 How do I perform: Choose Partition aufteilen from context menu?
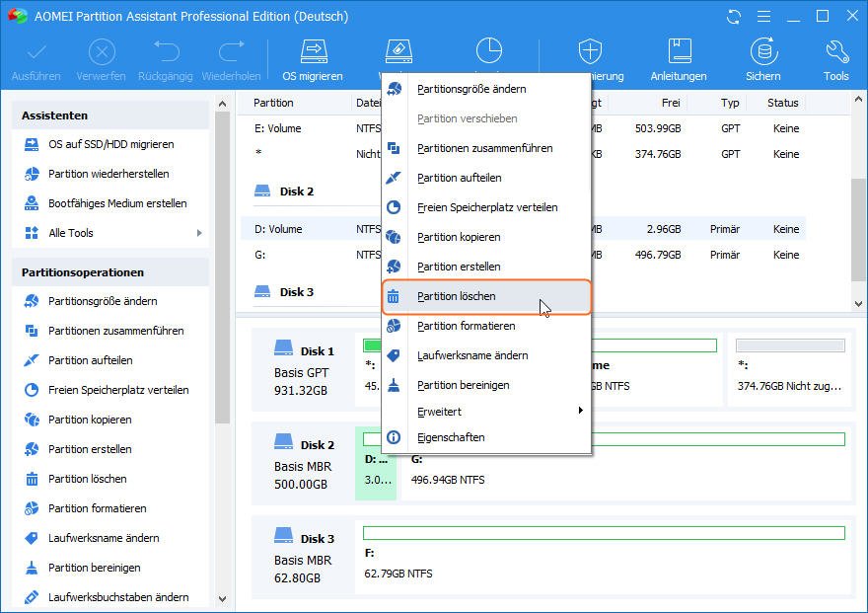coord(486,178)
